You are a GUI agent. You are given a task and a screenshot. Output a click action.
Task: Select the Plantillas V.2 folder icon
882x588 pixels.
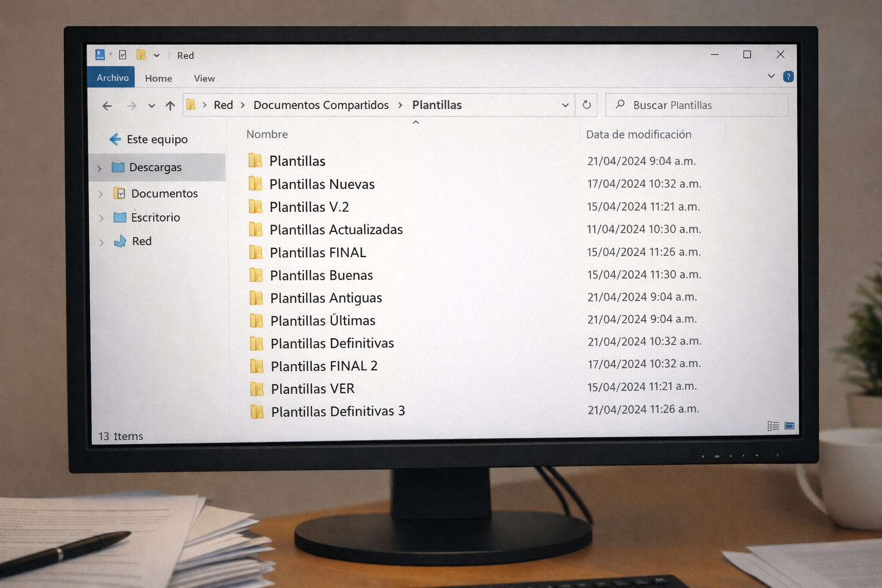pyautogui.click(x=256, y=206)
